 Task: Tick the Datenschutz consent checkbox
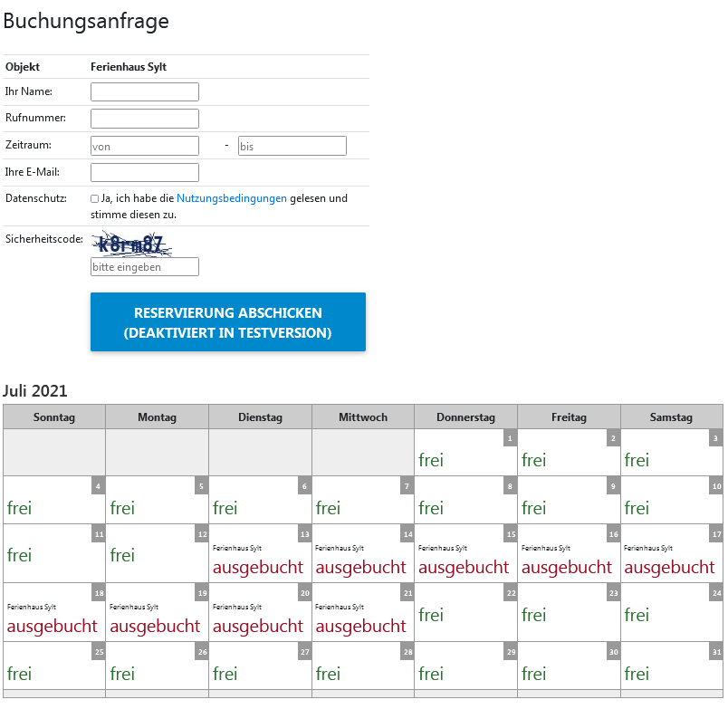95,198
